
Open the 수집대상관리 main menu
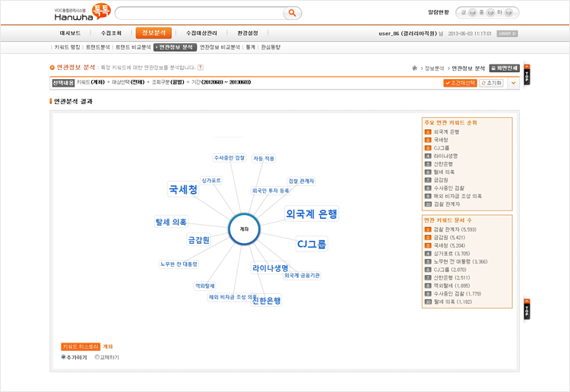[201, 33]
